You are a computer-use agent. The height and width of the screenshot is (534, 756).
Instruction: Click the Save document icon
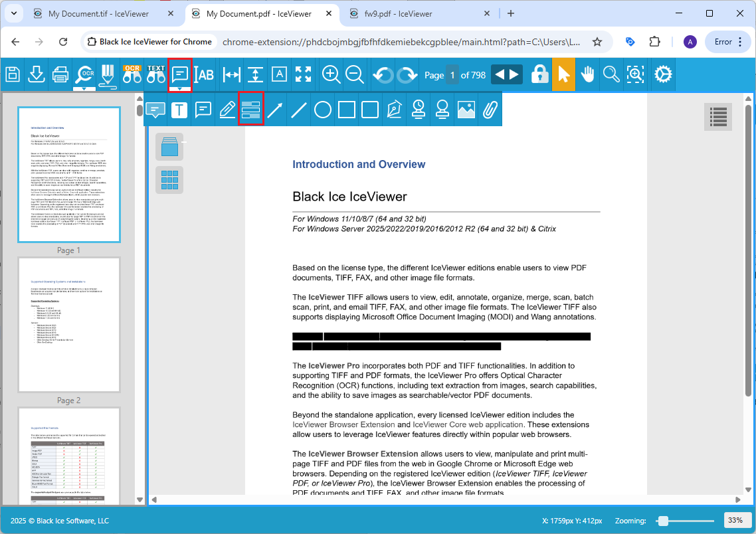[x=13, y=74]
